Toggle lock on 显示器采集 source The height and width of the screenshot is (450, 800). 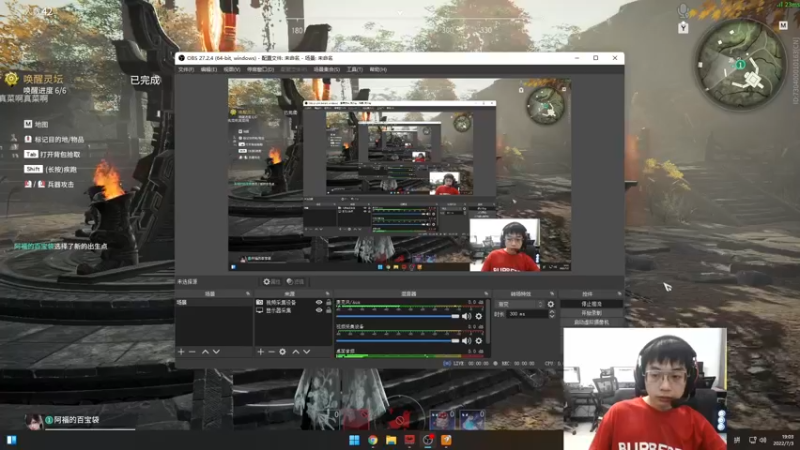[328, 310]
